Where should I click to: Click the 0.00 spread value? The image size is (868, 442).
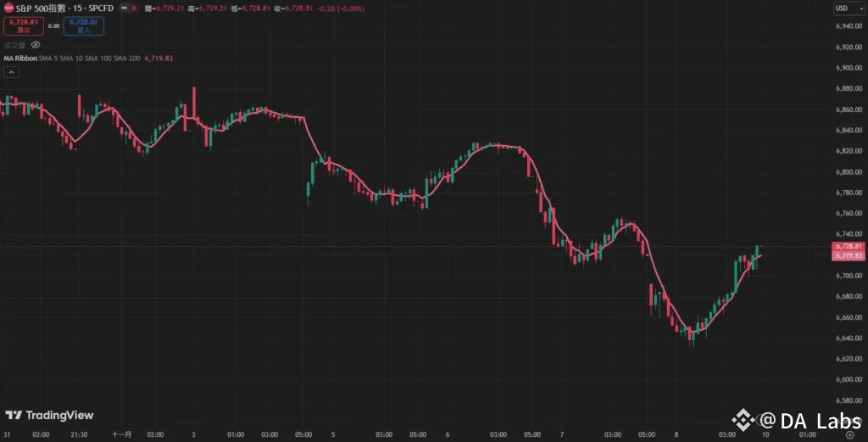(53, 26)
